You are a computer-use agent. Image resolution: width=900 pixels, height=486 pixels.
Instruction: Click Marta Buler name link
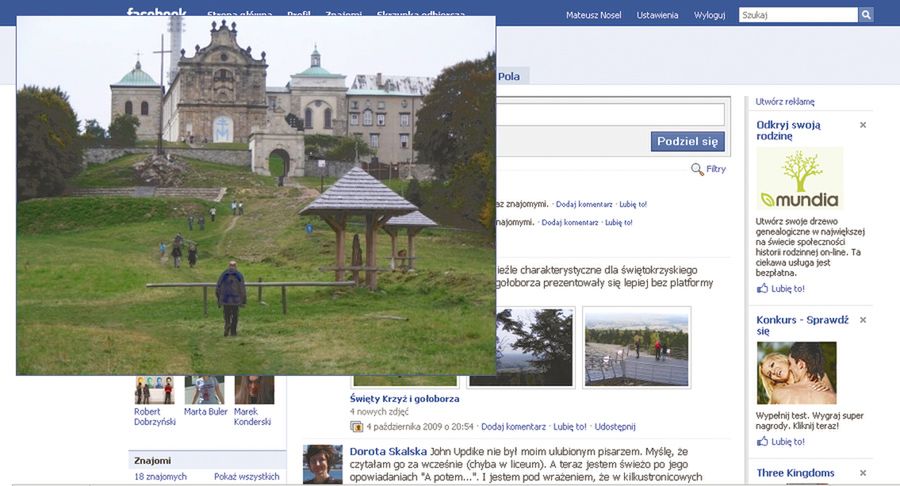click(205, 411)
